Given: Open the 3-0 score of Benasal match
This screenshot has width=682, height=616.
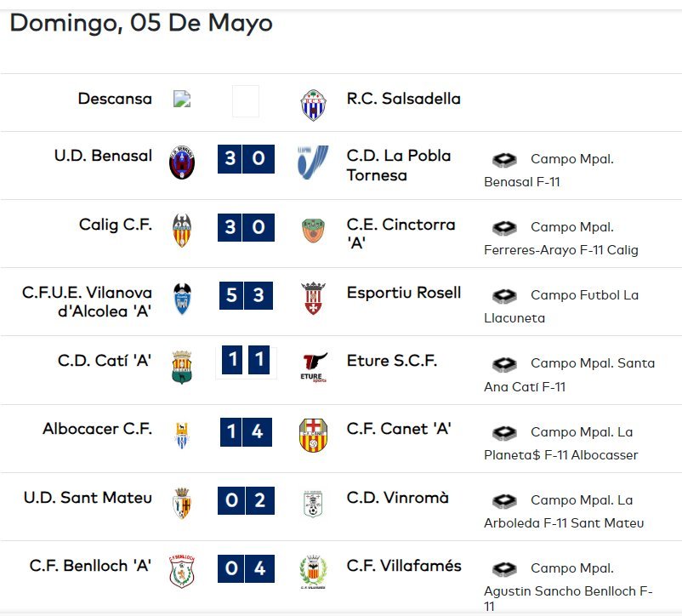Looking at the screenshot, I should [x=246, y=159].
